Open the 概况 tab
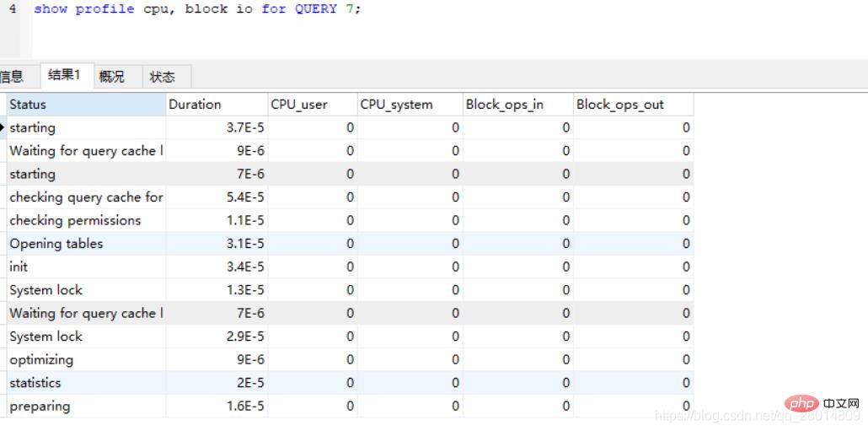The height and width of the screenshot is (431, 868). (x=111, y=77)
